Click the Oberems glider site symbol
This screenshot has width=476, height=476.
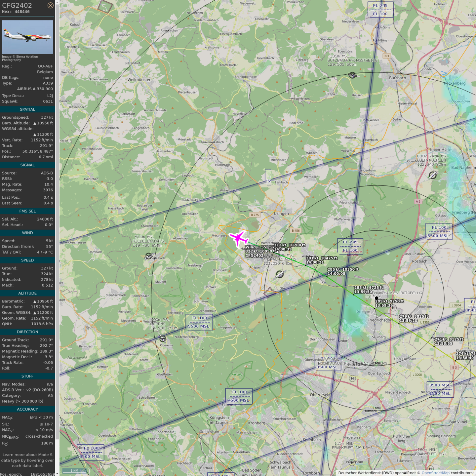[x=163, y=338]
